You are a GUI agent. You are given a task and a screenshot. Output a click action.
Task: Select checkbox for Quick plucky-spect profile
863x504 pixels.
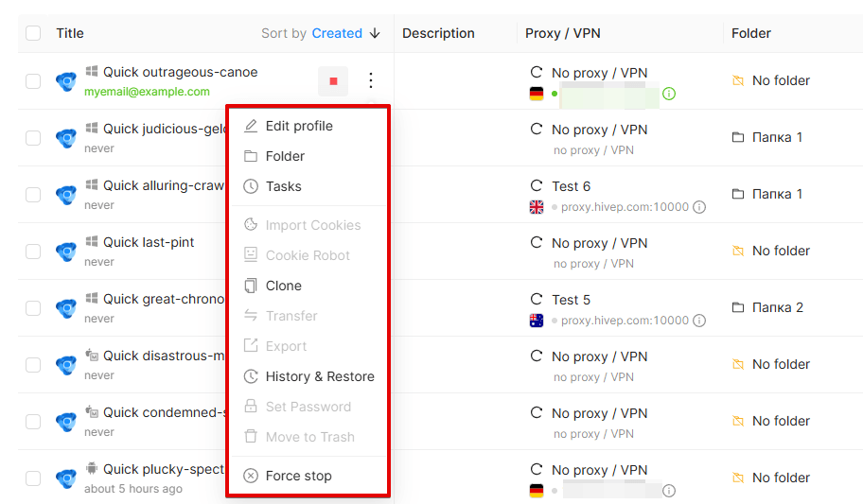pyautogui.click(x=33, y=478)
